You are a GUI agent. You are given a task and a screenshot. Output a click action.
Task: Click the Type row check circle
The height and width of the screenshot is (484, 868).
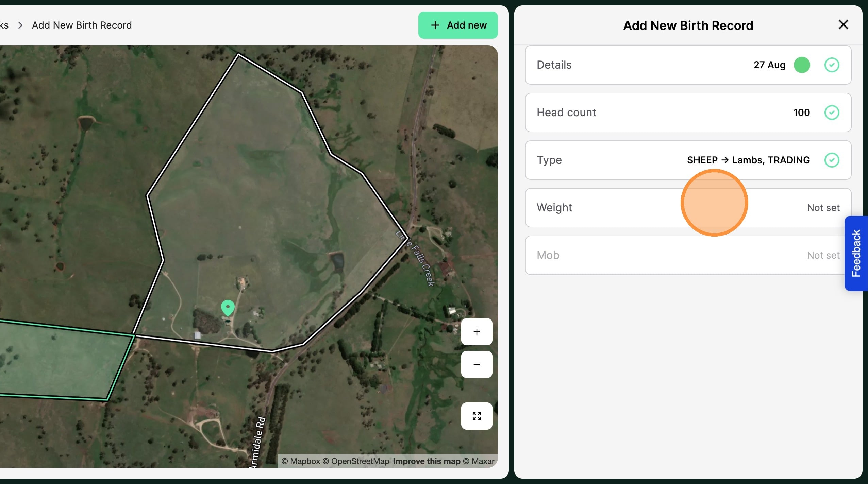(x=832, y=160)
